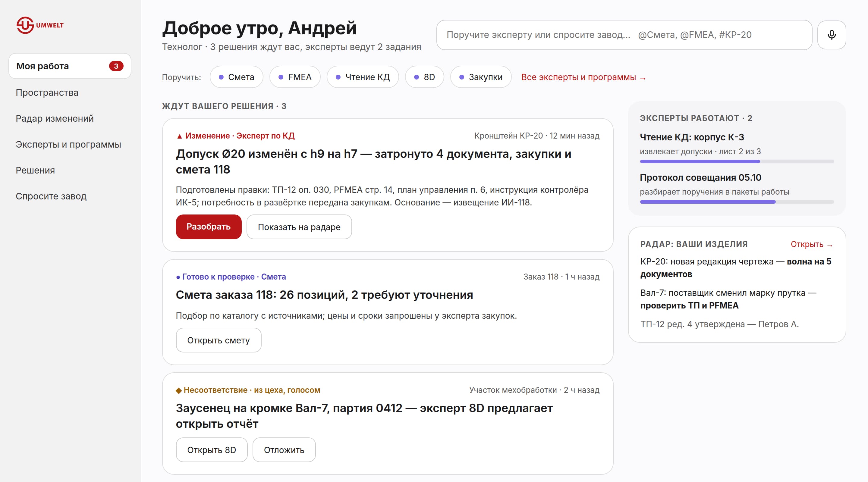
Task: Click Открыть 8D button
Action: pyautogui.click(x=211, y=450)
